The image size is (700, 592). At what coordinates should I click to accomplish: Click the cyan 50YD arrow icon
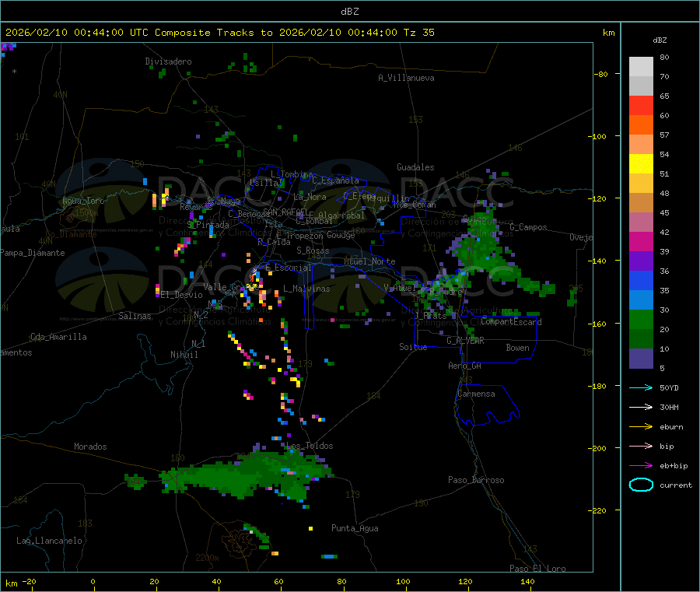[x=641, y=387]
